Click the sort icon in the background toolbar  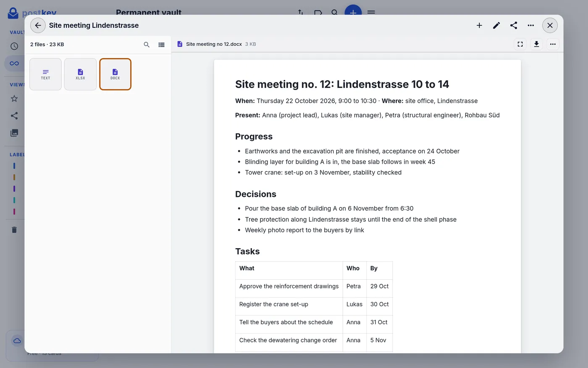point(301,12)
